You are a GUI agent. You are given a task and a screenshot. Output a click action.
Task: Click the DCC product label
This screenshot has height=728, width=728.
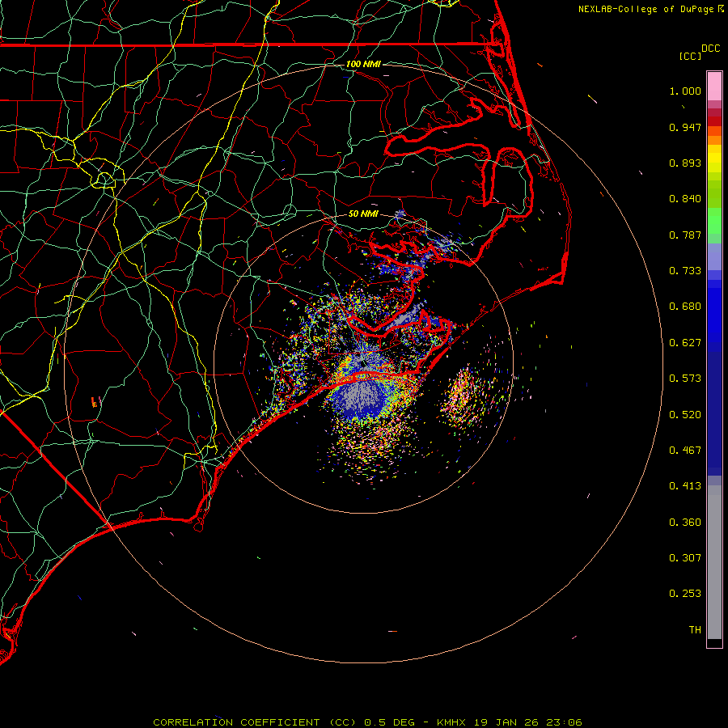[710, 49]
